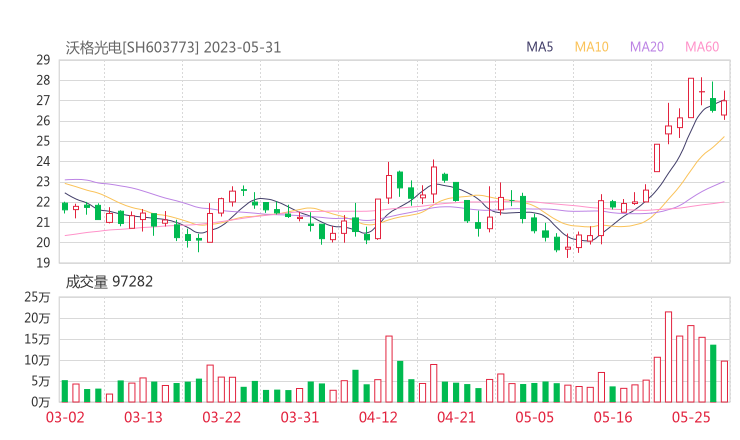Click the 03-22 date axis label

coord(222,417)
